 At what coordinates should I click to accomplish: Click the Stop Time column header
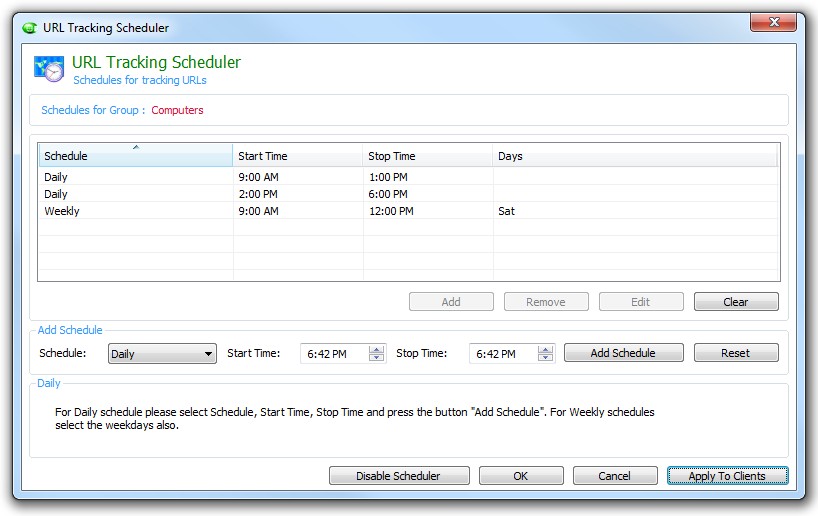(427, 156)
